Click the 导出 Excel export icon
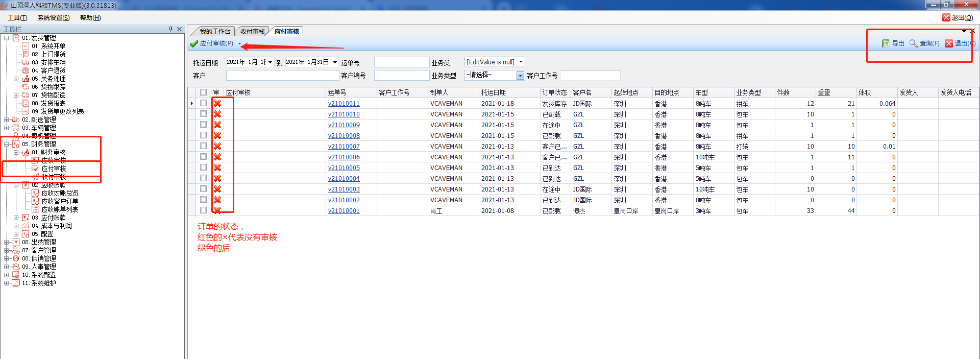The image size is (980, 359). (886, 43)
